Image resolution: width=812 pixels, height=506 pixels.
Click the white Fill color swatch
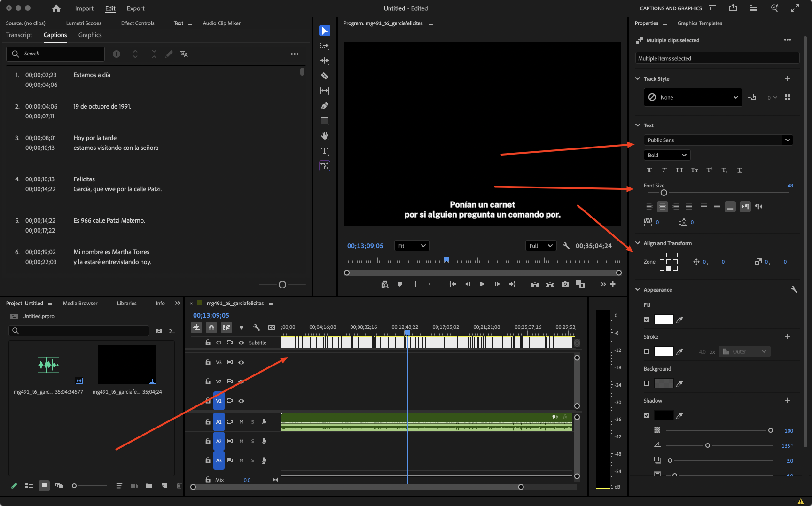(x=664, y=319)
